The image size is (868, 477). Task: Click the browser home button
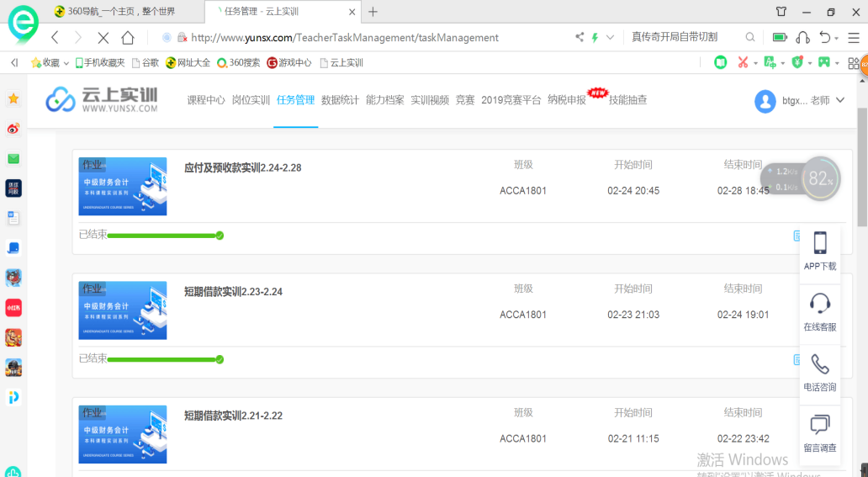tap(128, 38)
